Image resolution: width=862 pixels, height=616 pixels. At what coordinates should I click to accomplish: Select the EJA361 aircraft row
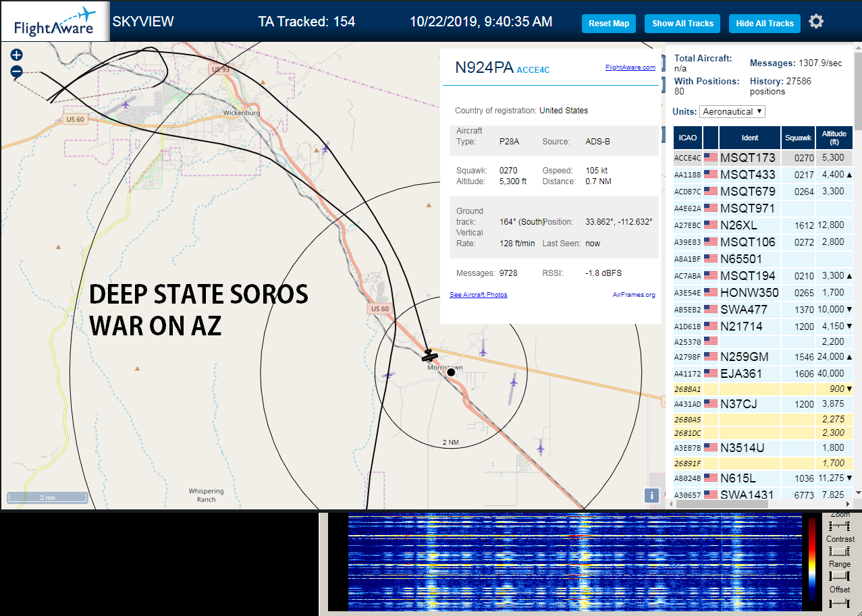pyautogui.click(x=763, y=373)
